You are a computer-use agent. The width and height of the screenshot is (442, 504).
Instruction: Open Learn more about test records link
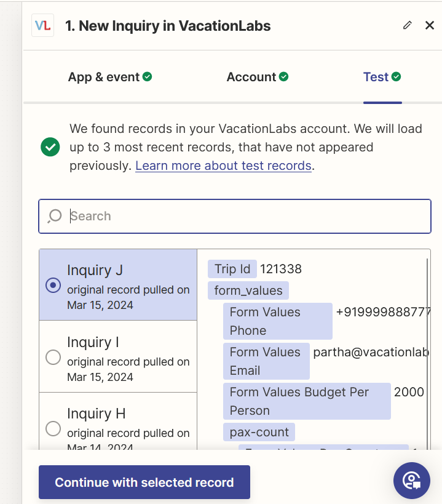223,166
